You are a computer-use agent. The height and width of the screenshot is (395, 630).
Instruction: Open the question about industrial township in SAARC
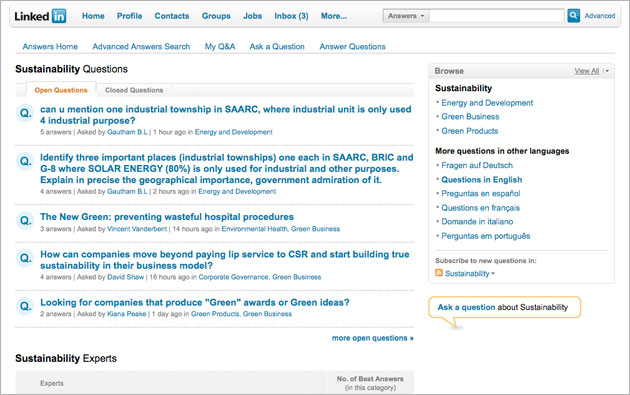225,115
